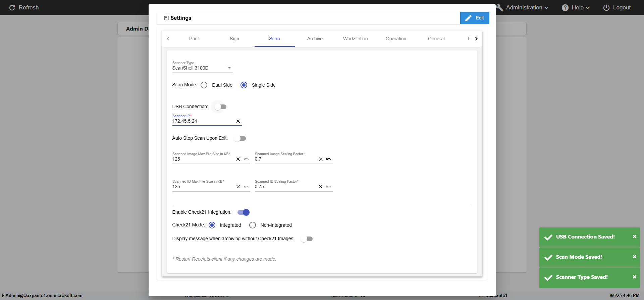Click the FI Settings dialog title
Screen dimensions: 644x300
[x=178, y=18]
